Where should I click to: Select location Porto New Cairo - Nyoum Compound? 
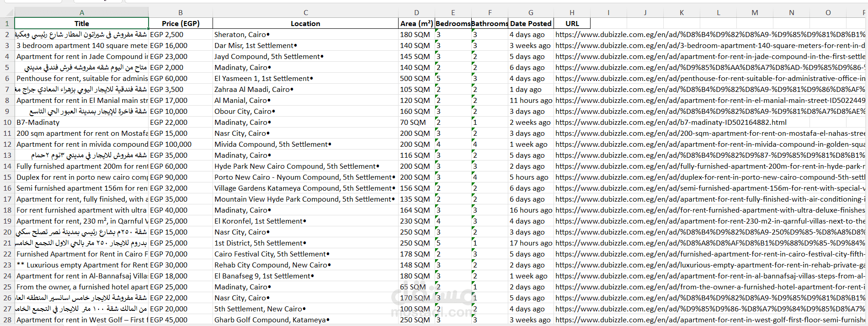[305, 177]
